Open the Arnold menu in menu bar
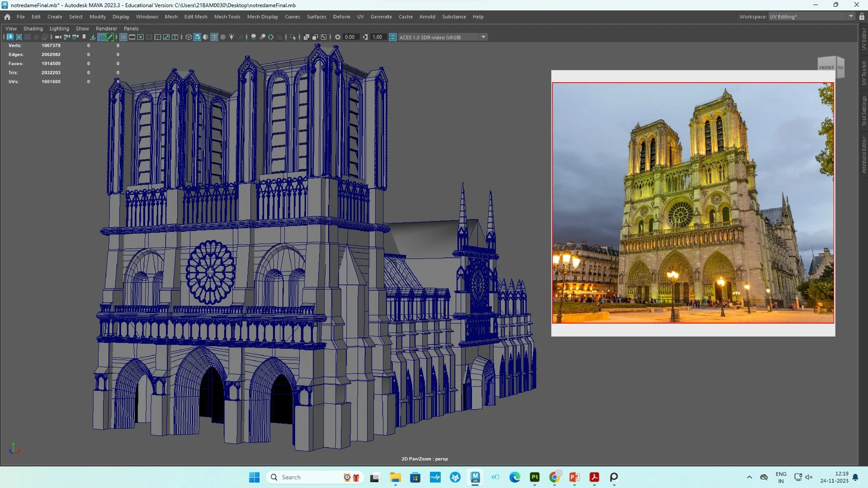The width and height of the screenshot is (868, 488). (x=427, y=17)
